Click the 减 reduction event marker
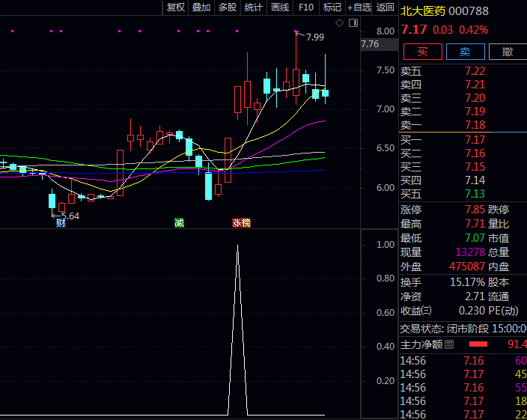Image resolution: width=527 pixels, height=420 pixels. 179,222
